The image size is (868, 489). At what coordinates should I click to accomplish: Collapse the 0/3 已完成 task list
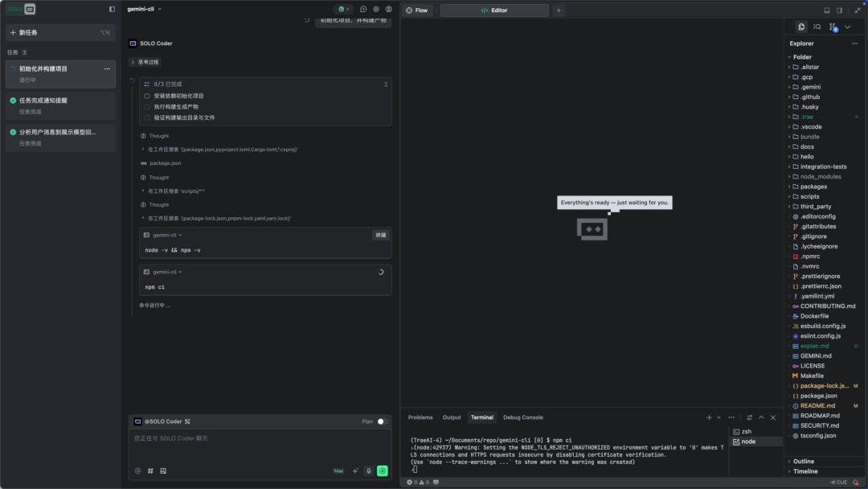pyautogui.click(x=386, y=84)
